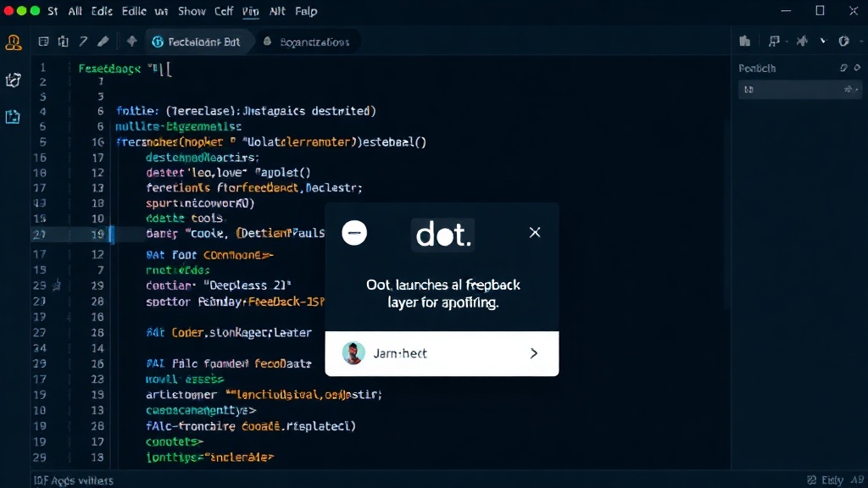Click popup text 'Oot. launches al frepback'
The width and height of the screenshot is (868, 488).
(x=442, y=285)
